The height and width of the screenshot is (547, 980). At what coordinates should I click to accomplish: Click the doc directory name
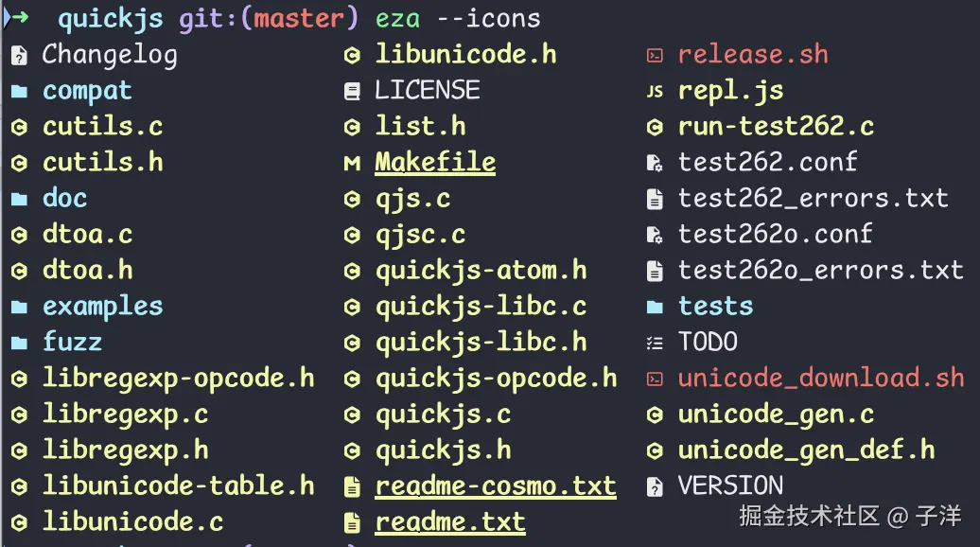[x=64, y=199]
